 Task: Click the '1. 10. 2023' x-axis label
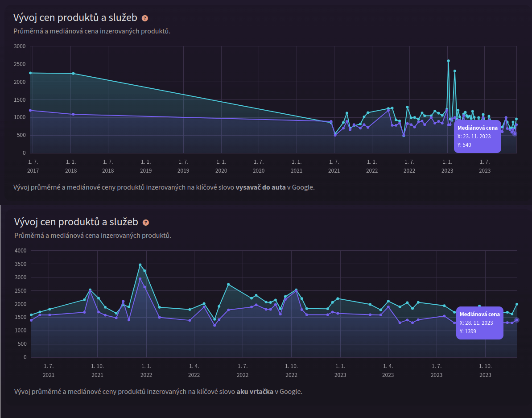pos(485,371)
